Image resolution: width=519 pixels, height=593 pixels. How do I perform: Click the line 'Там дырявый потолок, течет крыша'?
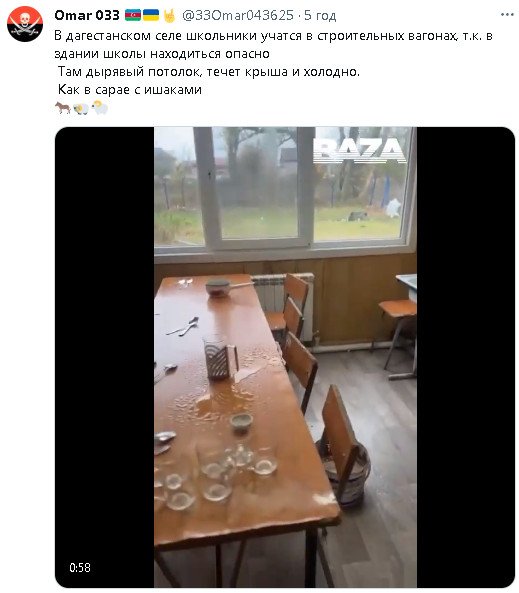pos(209,72)
